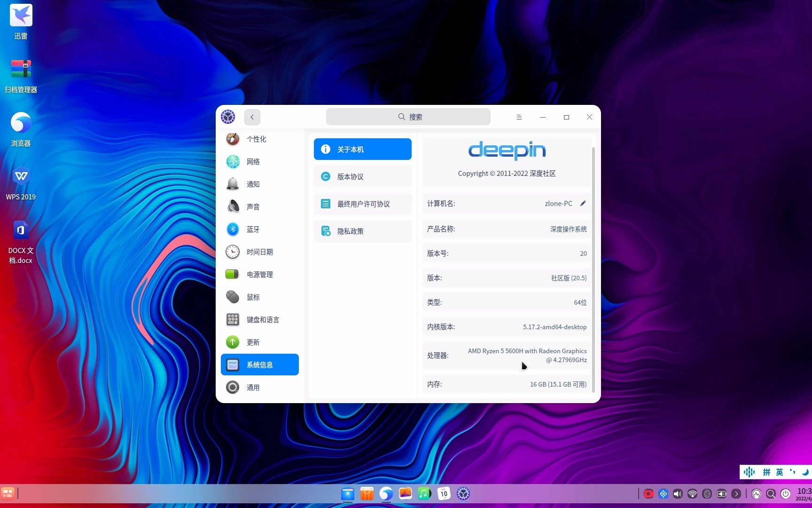Open WPS 2019 desktop icon
This screenshot has height=508, width=812.
[21, 183]
